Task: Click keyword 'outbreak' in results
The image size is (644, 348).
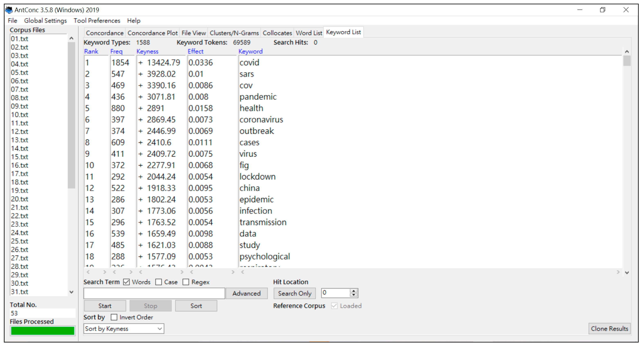Action: pos(257,131)
